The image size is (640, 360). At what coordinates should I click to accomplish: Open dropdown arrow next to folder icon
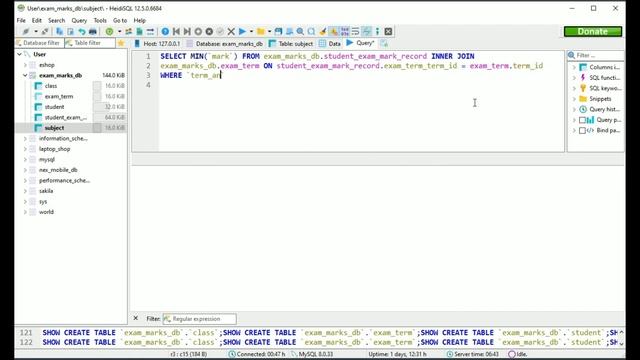[269, 31]
